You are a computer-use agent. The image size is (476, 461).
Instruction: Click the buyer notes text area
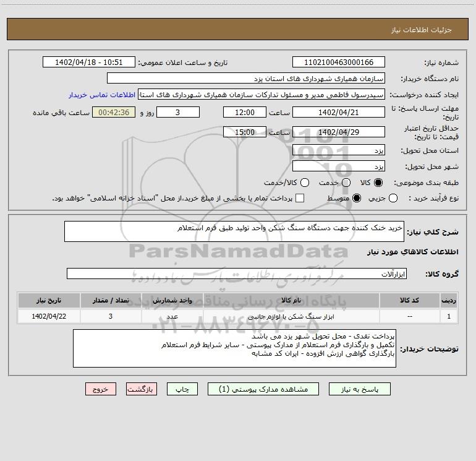234,348
